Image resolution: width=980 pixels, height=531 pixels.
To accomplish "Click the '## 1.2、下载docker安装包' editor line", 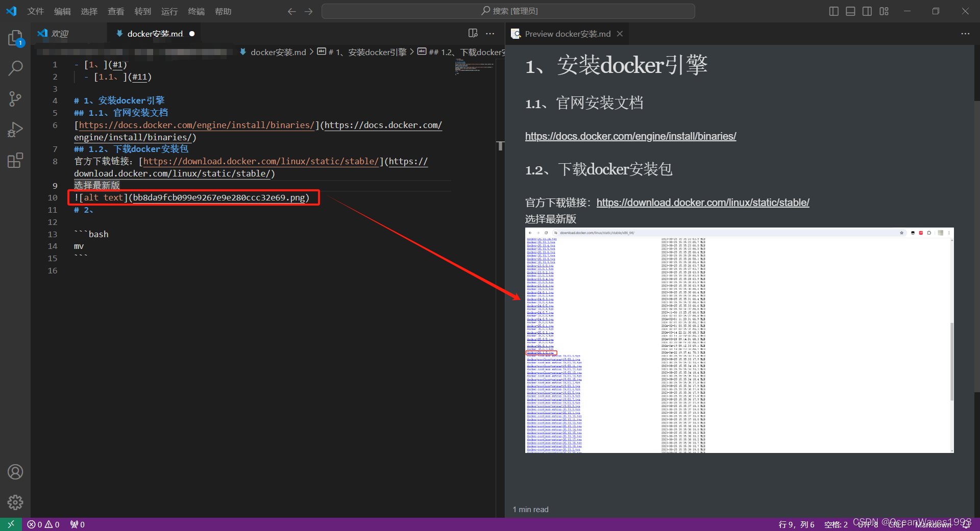I will [x=131, y=149].
